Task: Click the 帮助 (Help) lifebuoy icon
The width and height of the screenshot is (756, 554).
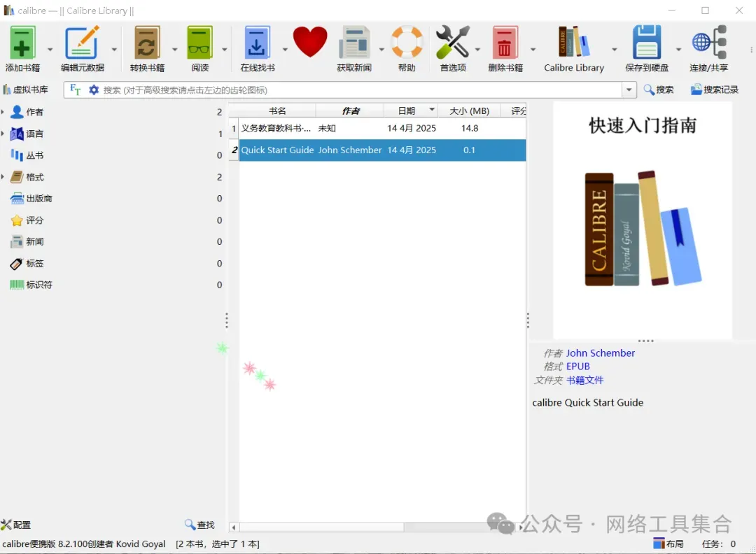Action: [407, 43]
